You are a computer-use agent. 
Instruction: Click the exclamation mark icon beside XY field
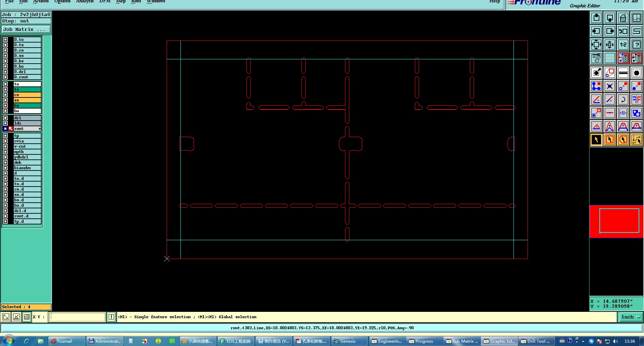(111, 317)
